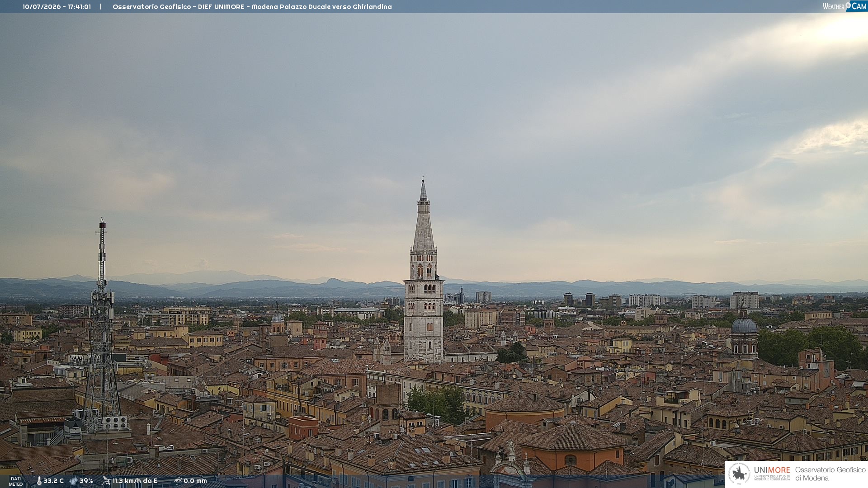This screenshot has width=868, height=488.
Task: Click the 11.3 km/h da E wind reading
Action: click(135, 481)
